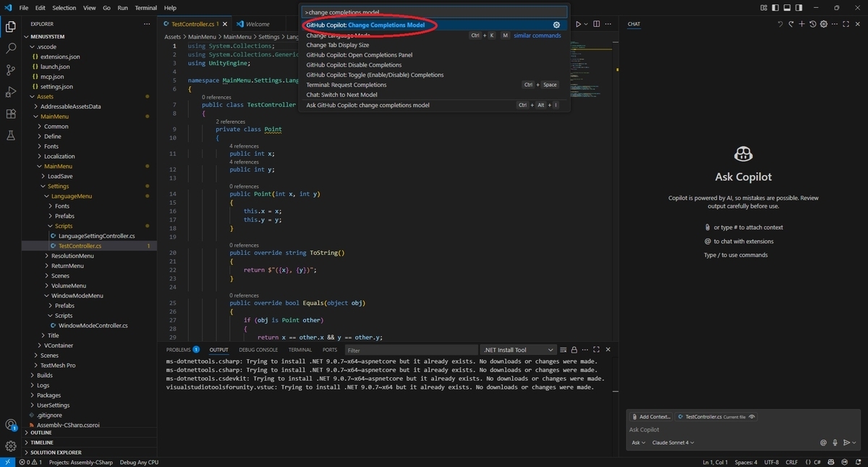Expand the OUTLINE section

tap(90, 432)
